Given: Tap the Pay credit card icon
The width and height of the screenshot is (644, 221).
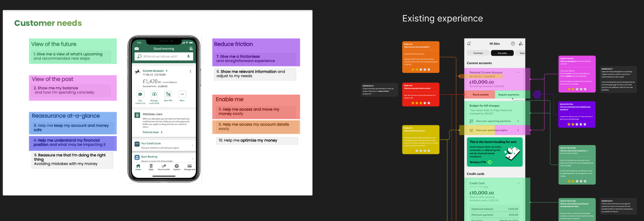Looking at the screenshot, I should point(140,94).
